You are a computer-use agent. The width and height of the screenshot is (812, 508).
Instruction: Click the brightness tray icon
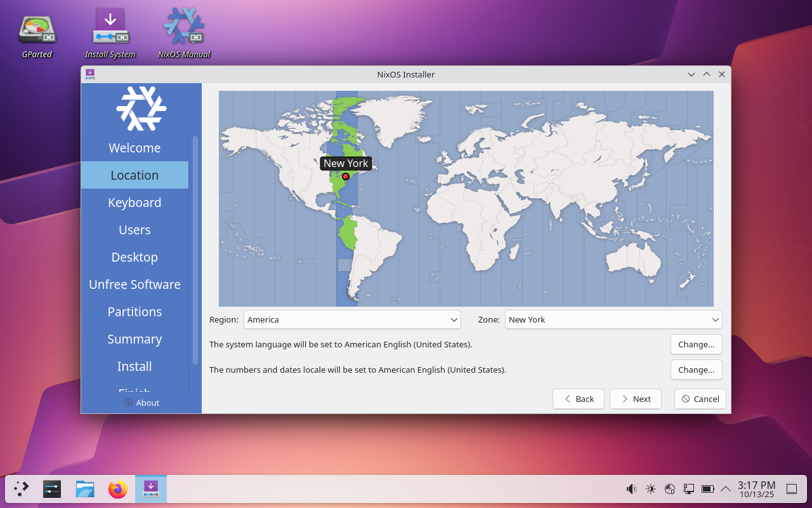coord(650,489)
